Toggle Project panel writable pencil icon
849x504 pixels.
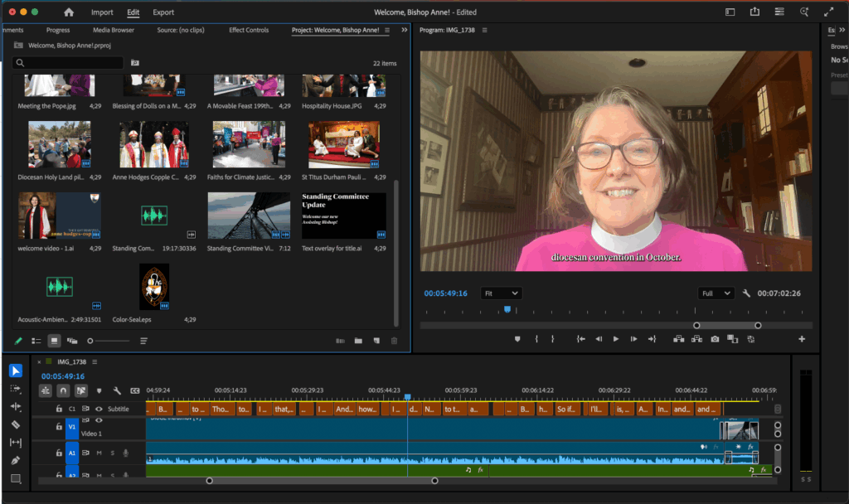click(x=18, y=341)
